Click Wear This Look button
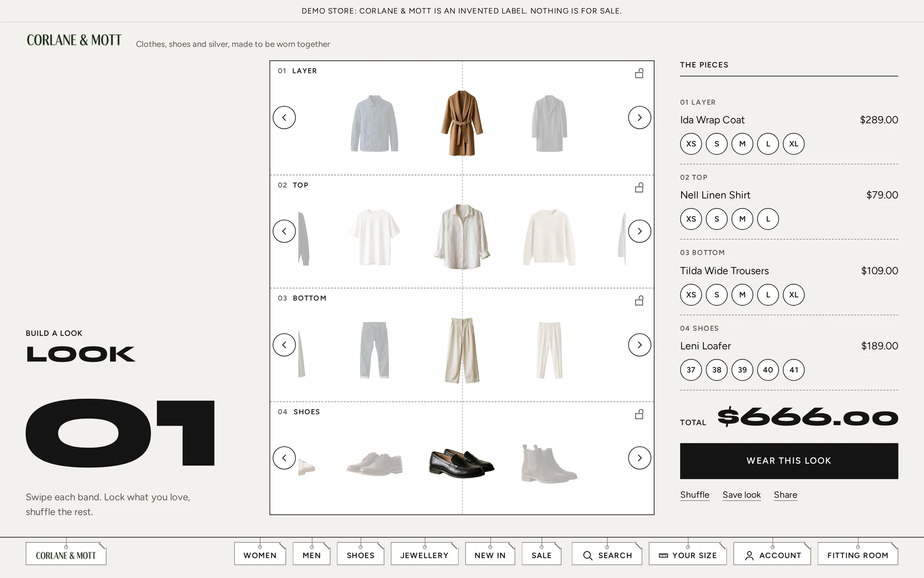Screen dimensions: 924x578 pos(789,461)
